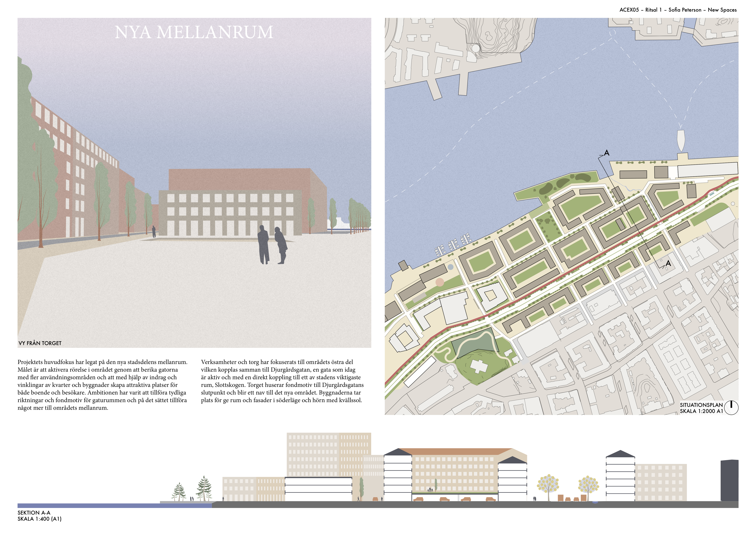Click the pink circle on the waterfront plan
This screenshot has height=535, width=756.
(440, 282)
